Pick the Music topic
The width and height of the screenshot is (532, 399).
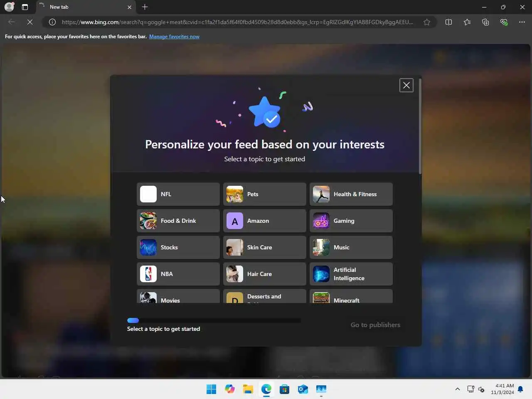coord(351,247)
